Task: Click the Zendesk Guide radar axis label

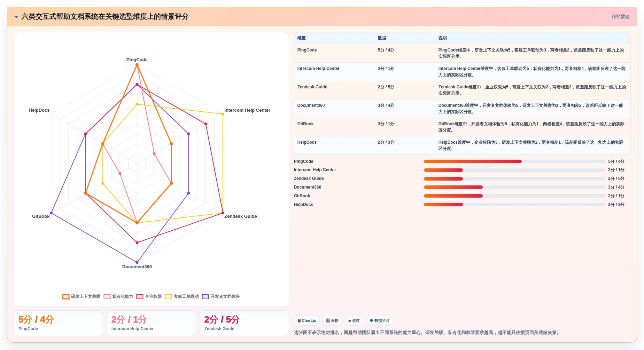Action: (240, 216)
